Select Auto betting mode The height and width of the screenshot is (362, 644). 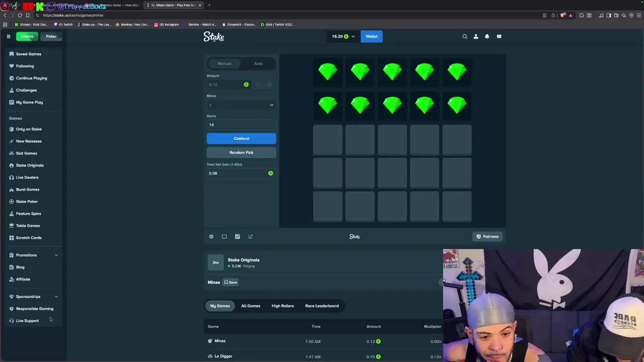(x=258, y=63)
